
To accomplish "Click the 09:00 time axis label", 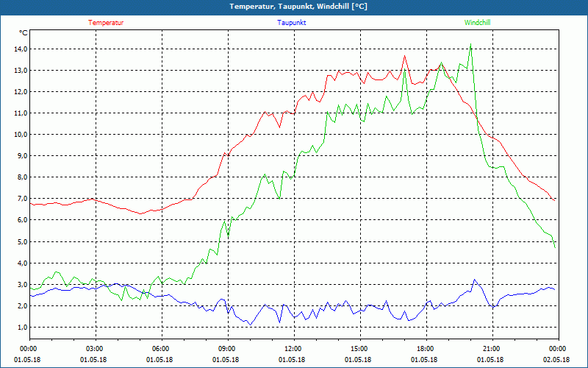I will click(228, 349).
